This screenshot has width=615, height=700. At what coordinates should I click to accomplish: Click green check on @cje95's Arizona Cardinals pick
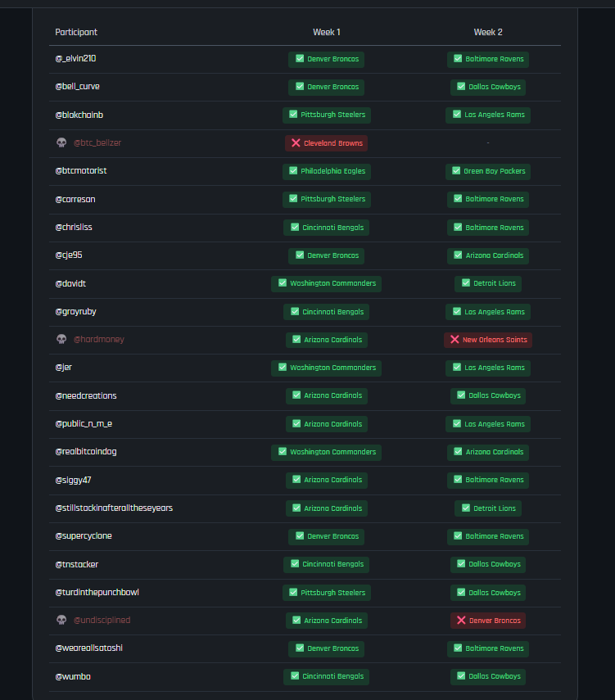pos(458,255)
